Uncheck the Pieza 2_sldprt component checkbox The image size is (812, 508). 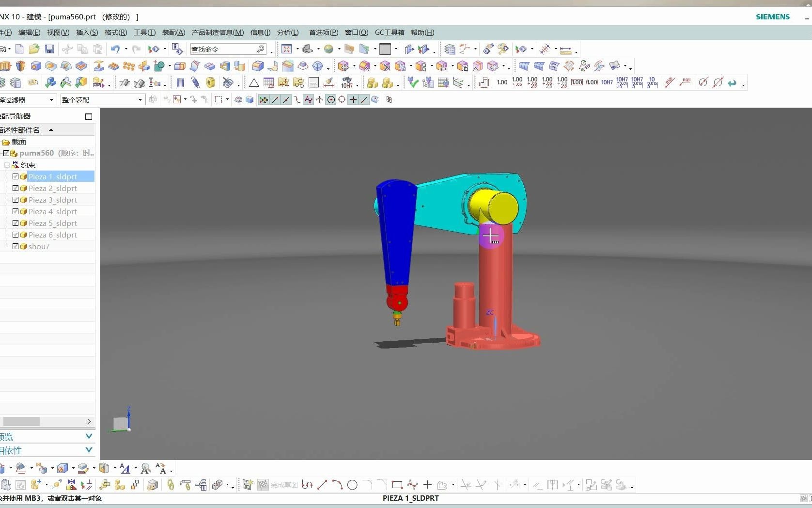click(x=16, y=188)
